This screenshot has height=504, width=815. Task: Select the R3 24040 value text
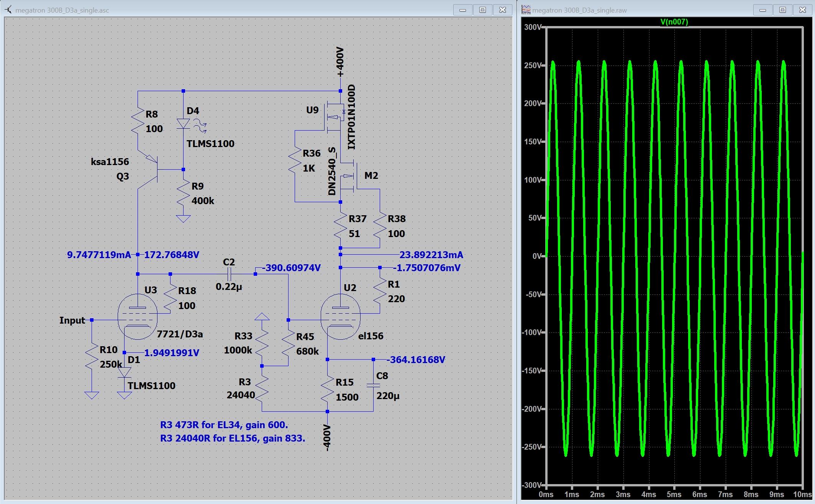(x=241, y=395)
